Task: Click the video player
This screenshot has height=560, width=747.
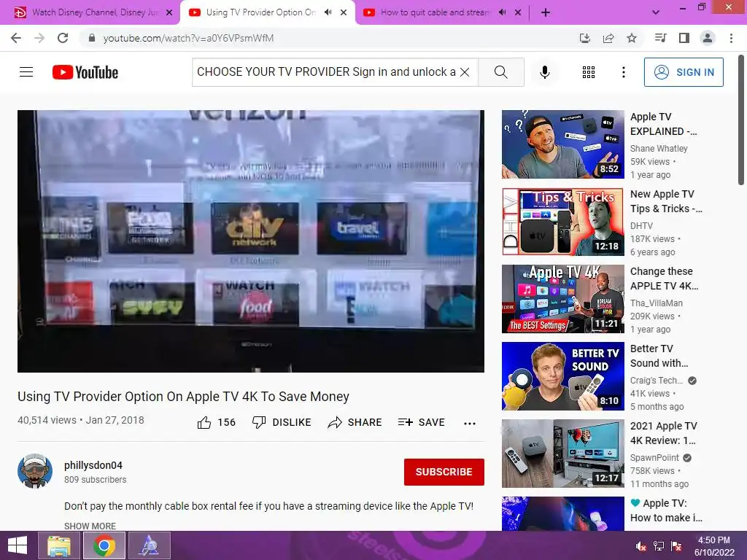Action: [251, 241]
